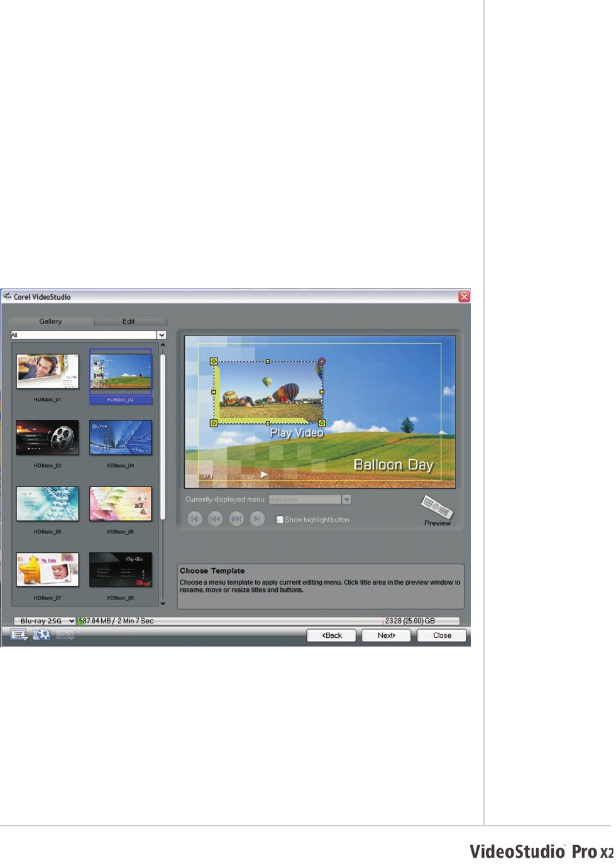This screenshot has height=864, width=616.
Task: Click the Play Video button text in preview
Action: tap(297, 433)
